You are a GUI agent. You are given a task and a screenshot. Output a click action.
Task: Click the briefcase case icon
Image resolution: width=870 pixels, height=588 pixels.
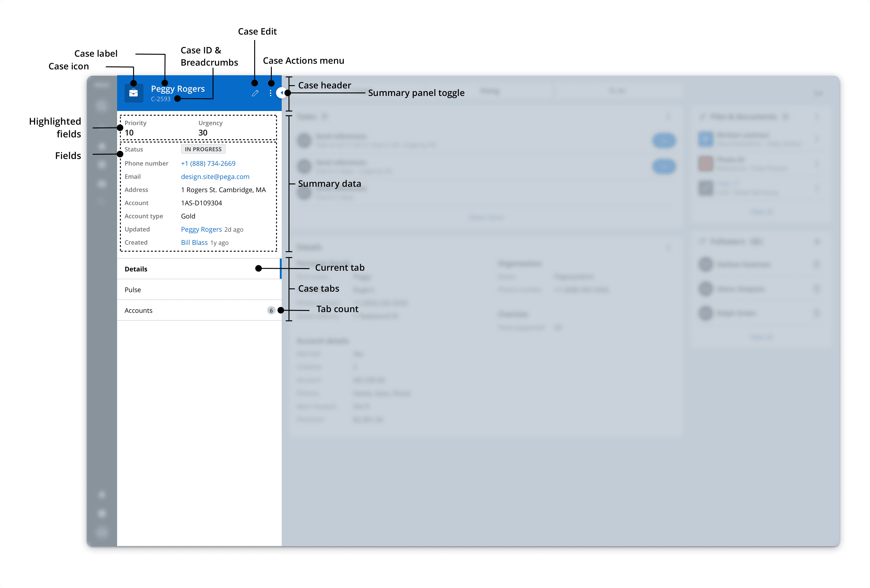pos(134,93)
